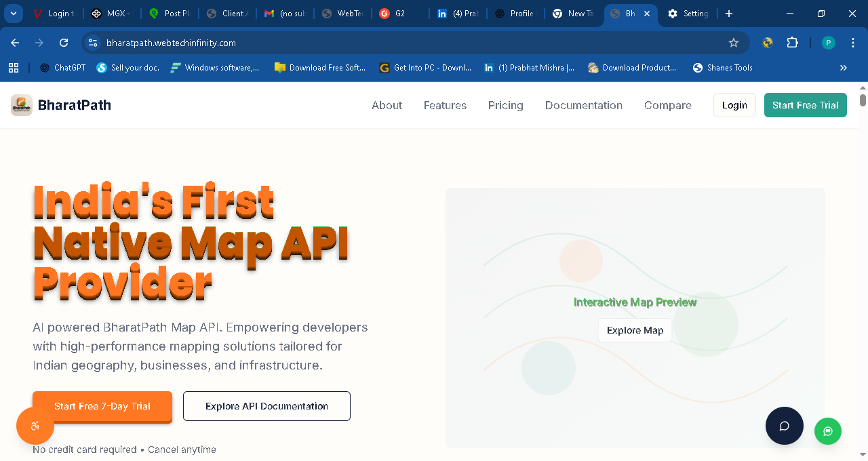Open the Chrome extensions puzzle icon
This screenshot has height=461, width=868.
click(792, 43)
